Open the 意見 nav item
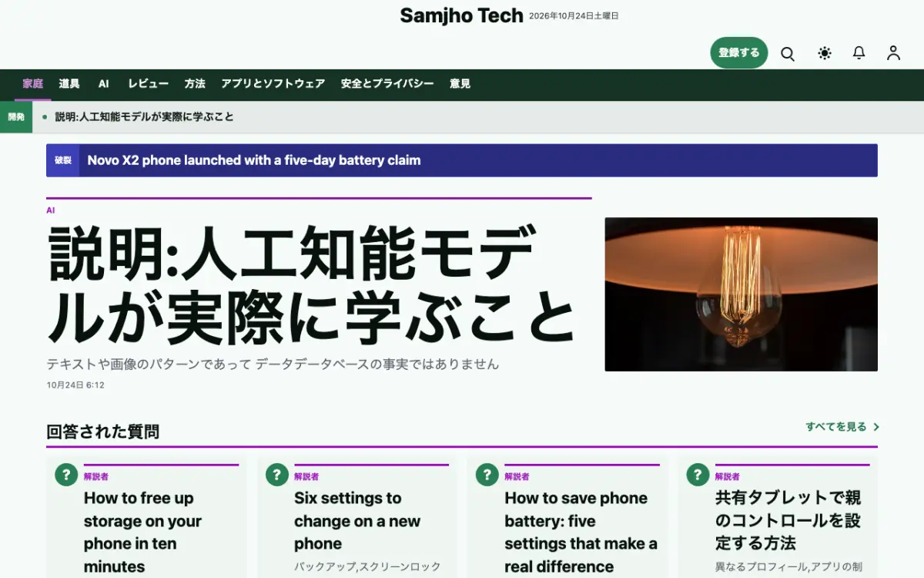The width and height of the screenshot is (924, 578). point(460,84)
